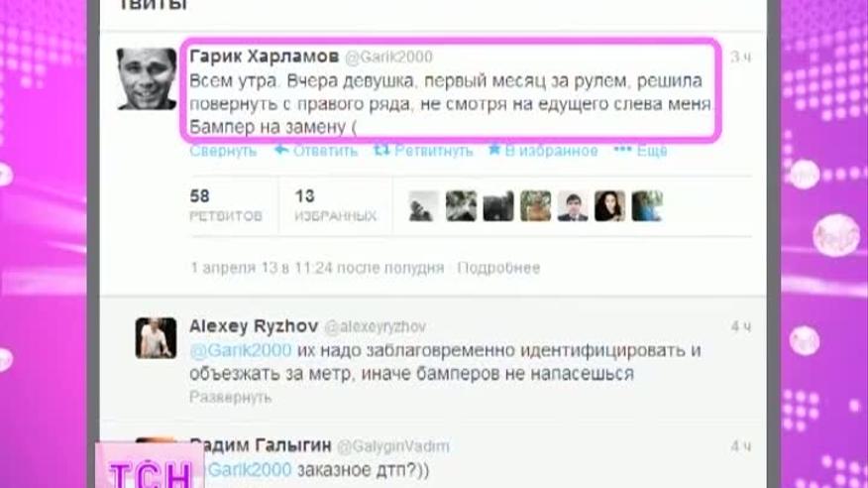The image size is (868, 488).
Task: Click the reply arrow icon next to Ответить
Action: [x=281, y=150]
